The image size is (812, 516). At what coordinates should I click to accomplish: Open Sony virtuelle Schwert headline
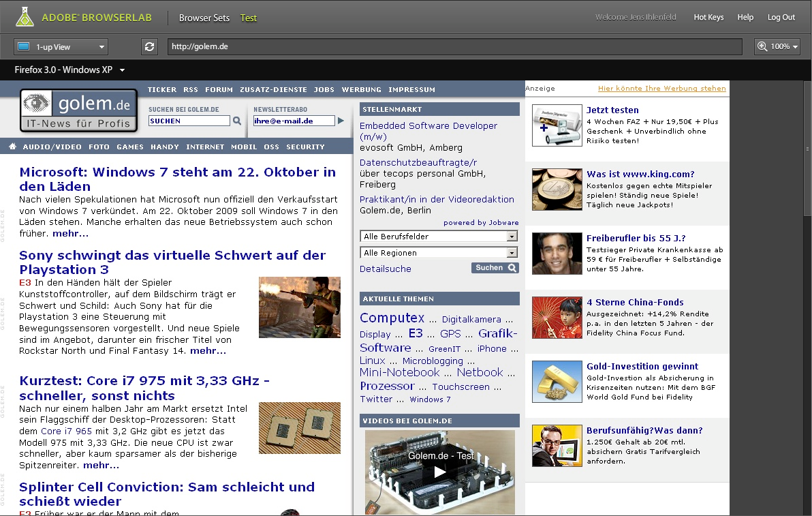172,262
